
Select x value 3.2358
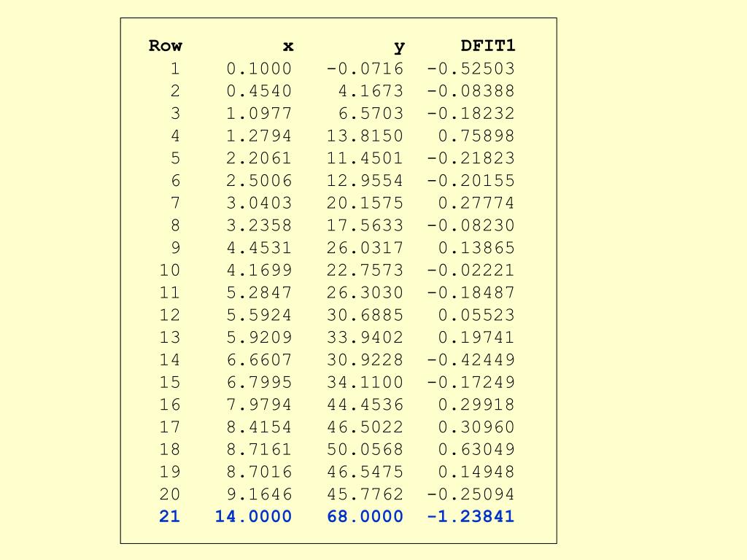259,225
